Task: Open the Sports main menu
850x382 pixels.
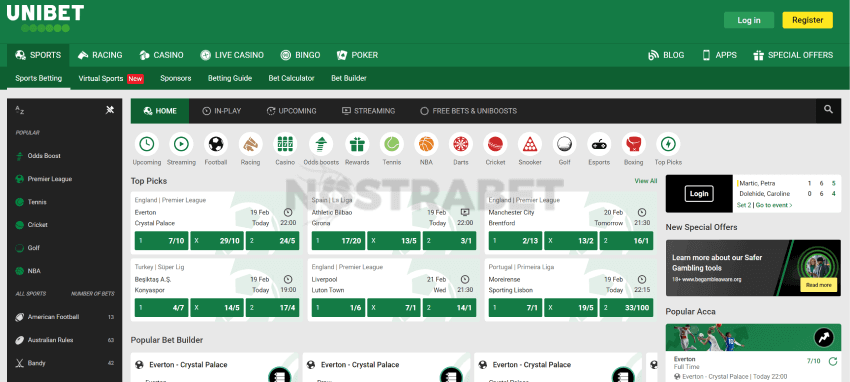Action: click(x=38, y=55)
